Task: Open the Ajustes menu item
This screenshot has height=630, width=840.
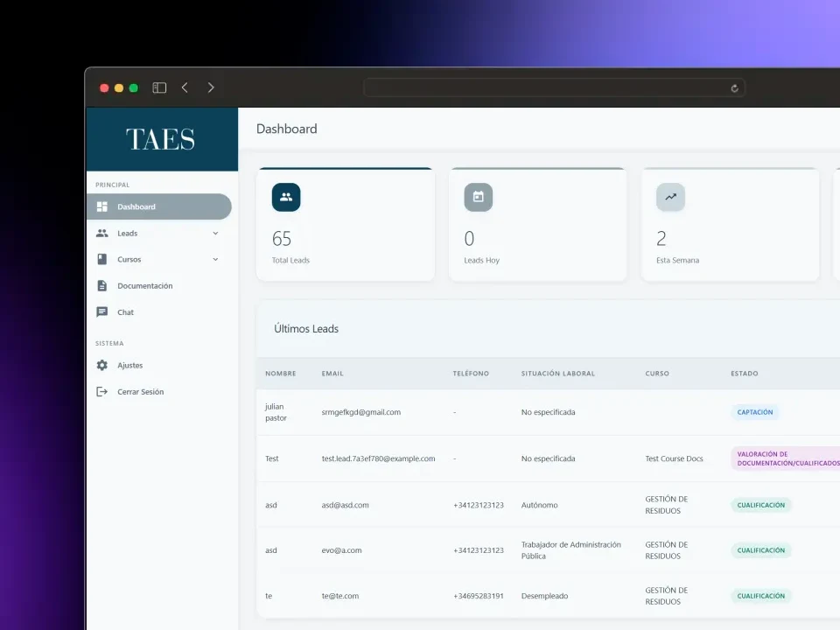Action: (x=158, y=366)
